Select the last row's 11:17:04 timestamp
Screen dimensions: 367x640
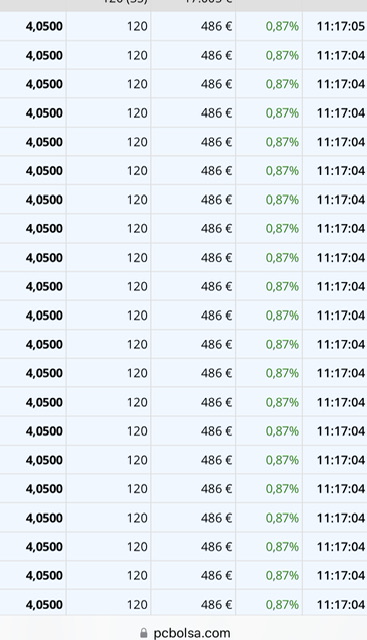pos(340,604)
